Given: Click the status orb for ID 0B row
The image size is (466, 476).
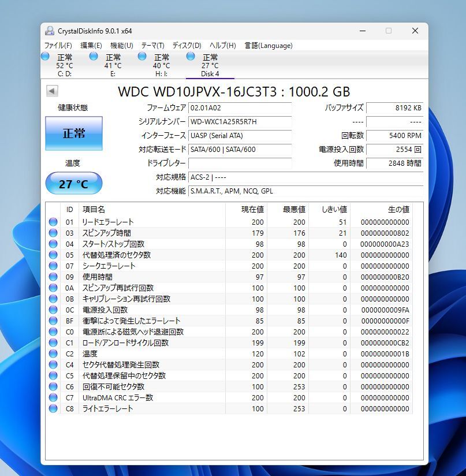Looking at the screenshot, I should (x=53, y=299).
